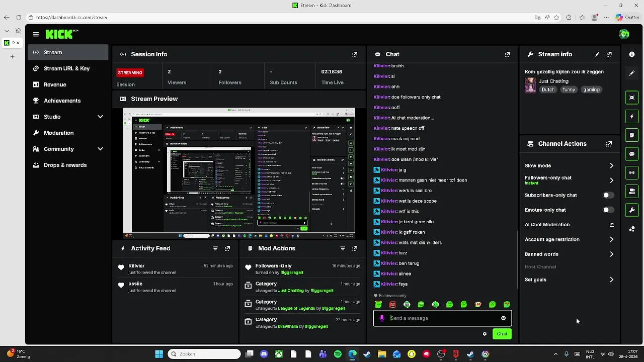This screenshot has height=362, width=644.
Task: Toggle Subscribers-only chat
Action: pos(608,195)
